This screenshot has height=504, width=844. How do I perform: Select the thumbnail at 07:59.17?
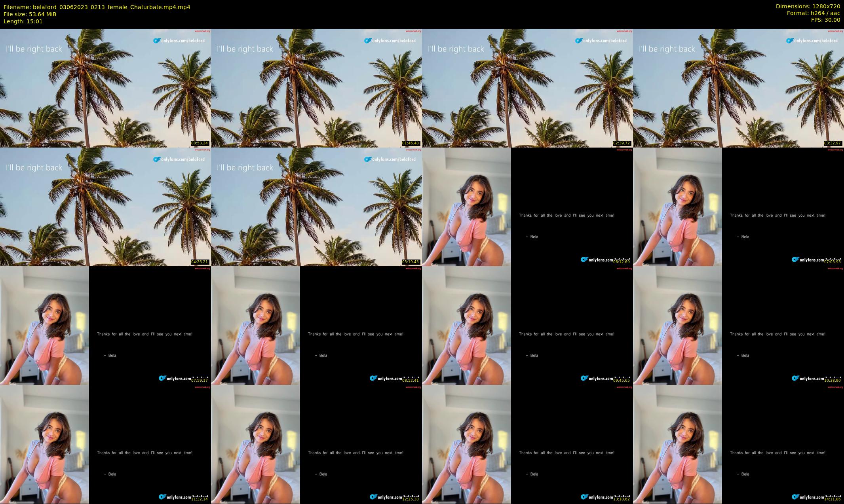pos(105,325)
